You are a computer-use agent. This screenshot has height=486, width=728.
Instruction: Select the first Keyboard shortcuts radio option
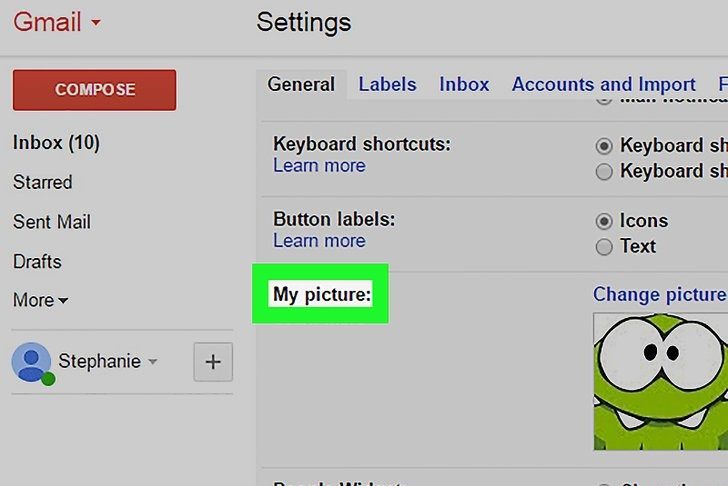[x=604, y=146]
